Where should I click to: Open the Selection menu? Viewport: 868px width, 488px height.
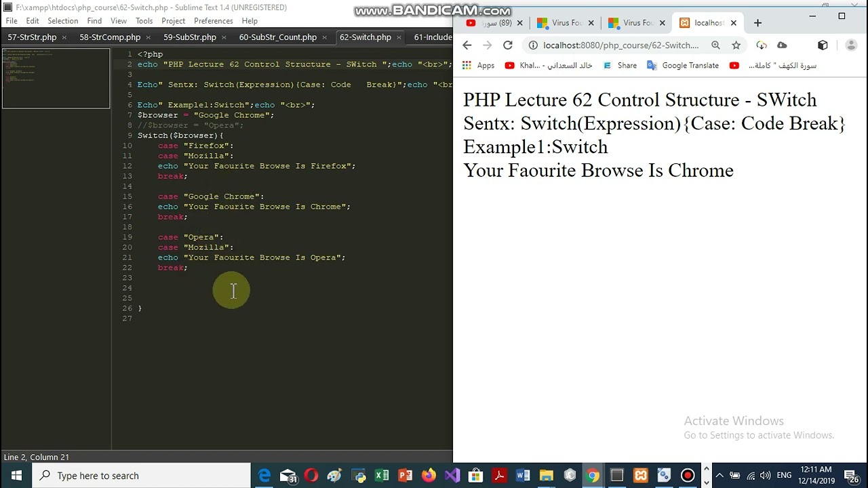(63, 21)
